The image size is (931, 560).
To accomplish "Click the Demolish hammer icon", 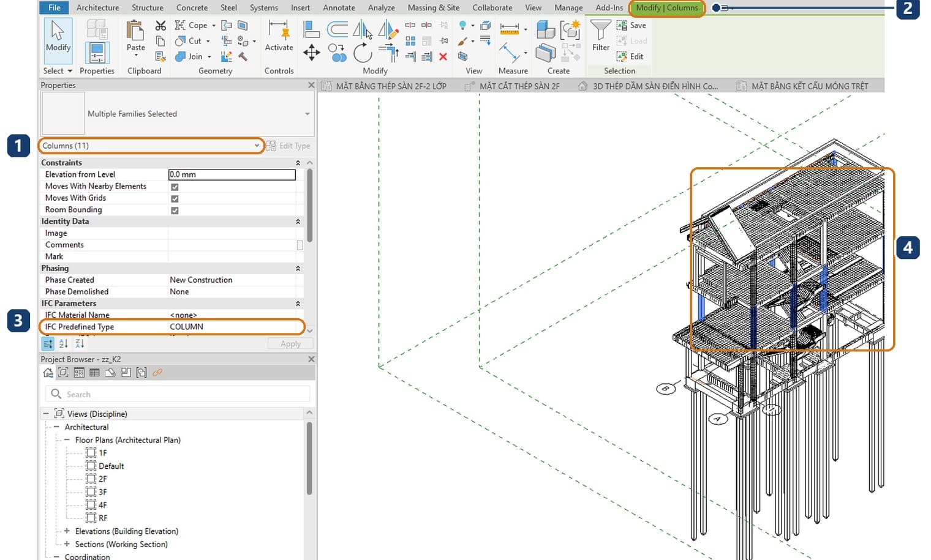I will pyautogui.click(x=243, y=56).
